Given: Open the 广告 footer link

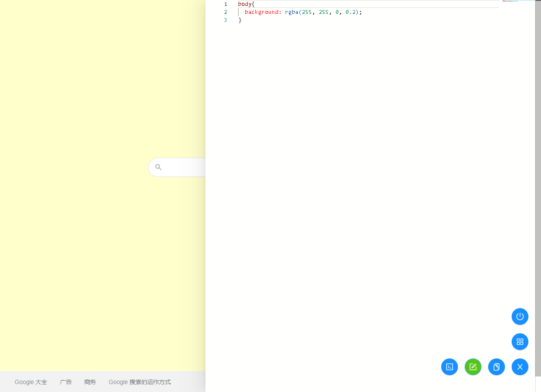Looking at the screenshot, I should click(x=66, y=382).
